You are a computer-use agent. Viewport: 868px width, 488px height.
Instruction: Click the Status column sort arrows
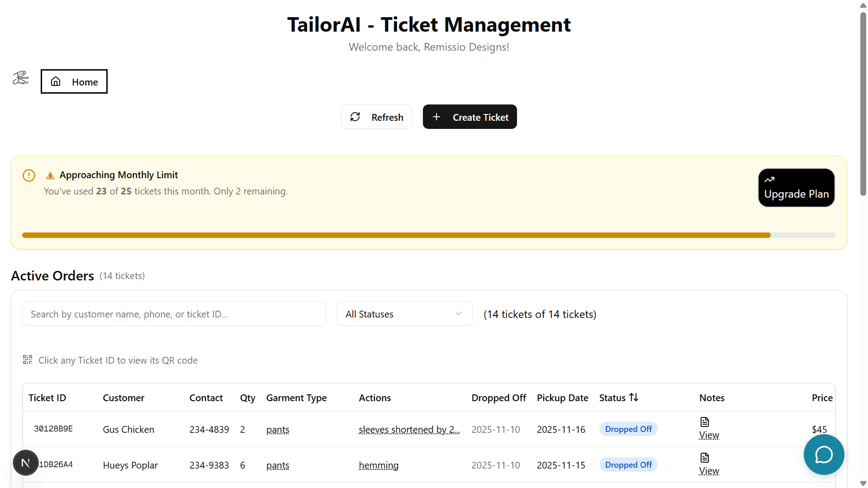tap(634, 397)
